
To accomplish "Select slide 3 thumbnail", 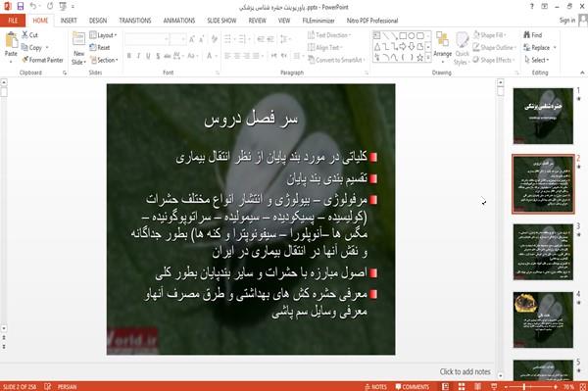I will [543, 252].
